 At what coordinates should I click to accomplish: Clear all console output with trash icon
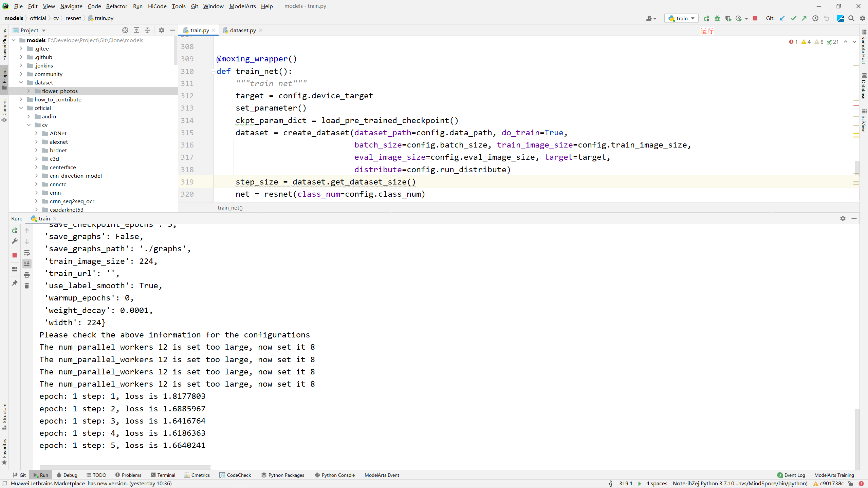point(27,286)
